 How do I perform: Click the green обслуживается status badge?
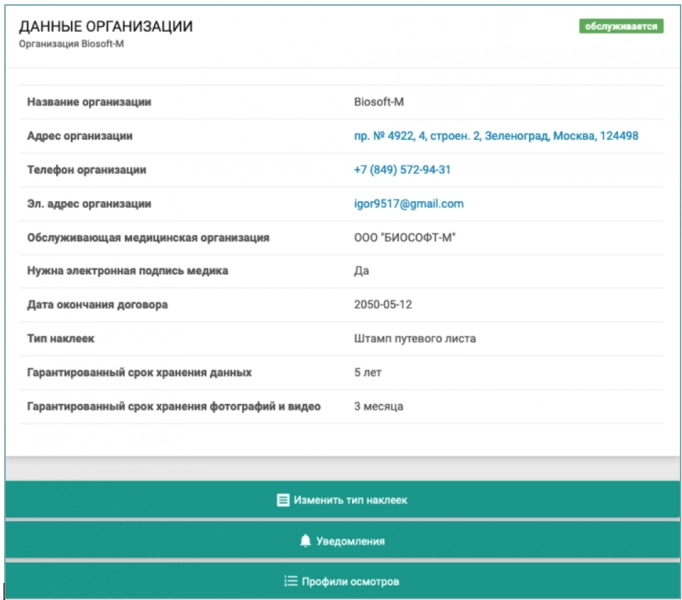(x=621, y=26)
